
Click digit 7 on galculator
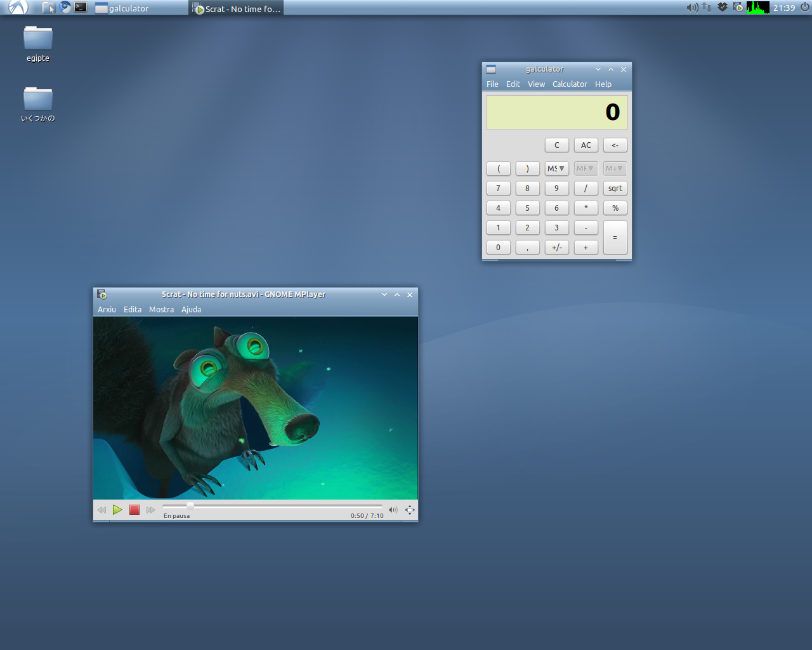pyautogui.click(x=499, y=189)
